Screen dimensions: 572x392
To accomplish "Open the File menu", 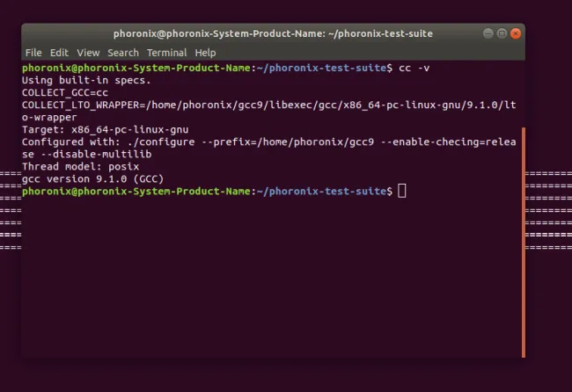I will pos(33,53).
